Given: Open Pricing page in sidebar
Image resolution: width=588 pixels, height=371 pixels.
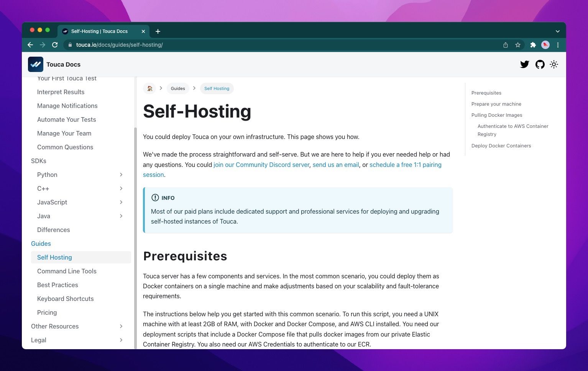Looking at the screenshot, I should pos(47,312).
